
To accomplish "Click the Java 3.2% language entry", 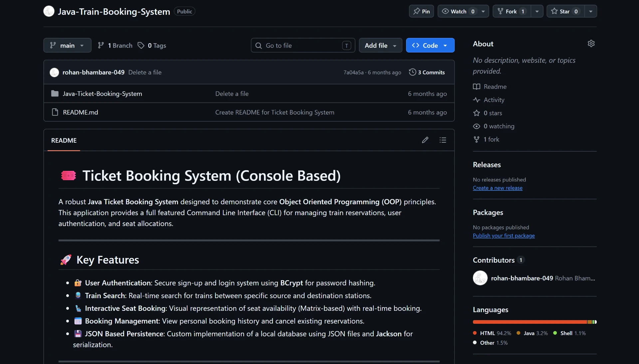I will pyautogui.click(x=532, y=333).
